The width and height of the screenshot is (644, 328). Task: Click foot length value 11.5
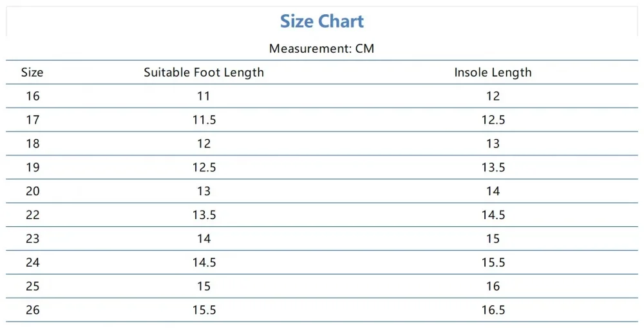coord(204,120)
